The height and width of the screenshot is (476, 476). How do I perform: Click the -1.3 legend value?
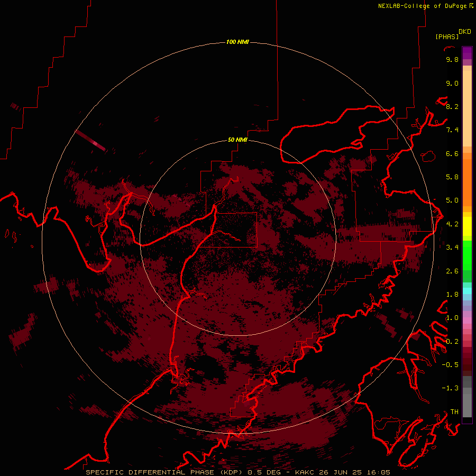click(450, 388)
